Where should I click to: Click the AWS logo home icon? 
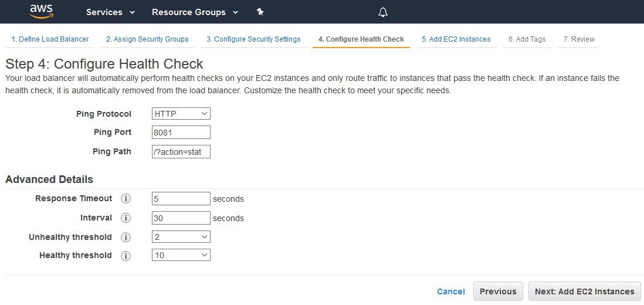click(41, 11)
